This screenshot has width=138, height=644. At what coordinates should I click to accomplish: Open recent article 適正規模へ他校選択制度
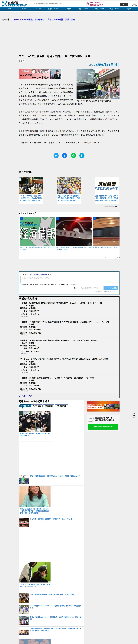tap(69, 191)
